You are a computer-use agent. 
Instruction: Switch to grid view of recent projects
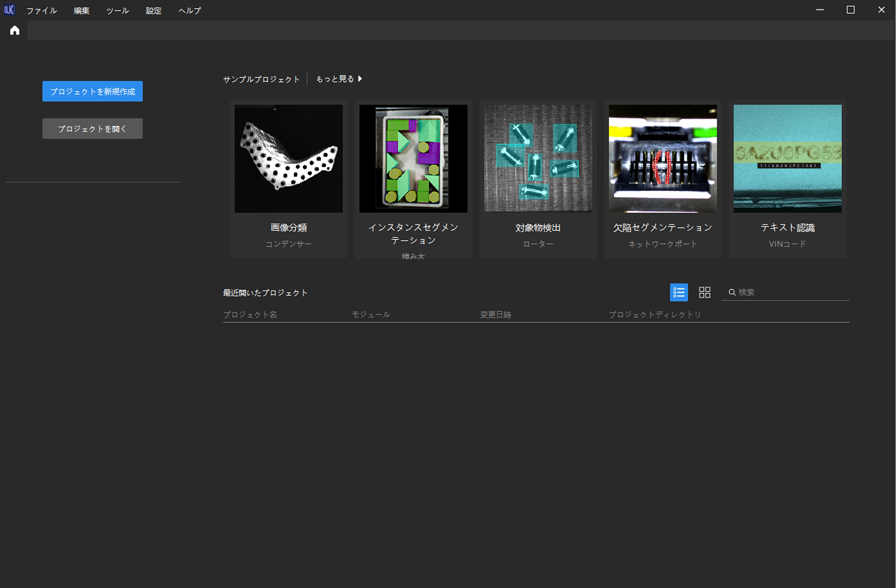[x=704, y=292]
